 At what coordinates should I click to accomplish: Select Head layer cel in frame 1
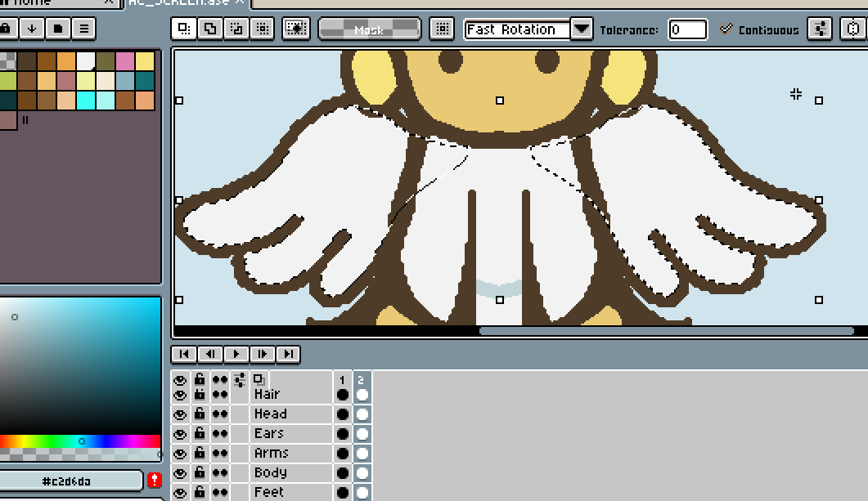tap(342, 414)
